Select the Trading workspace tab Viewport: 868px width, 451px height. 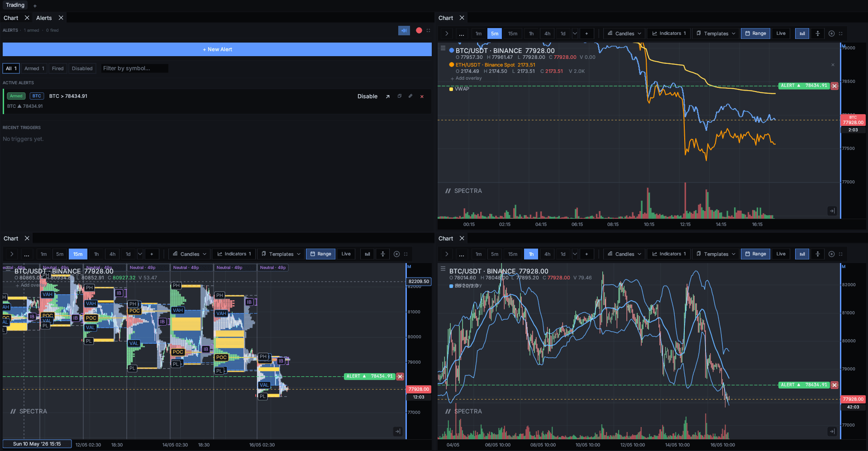pyautogui.click(x=15, y=5)
